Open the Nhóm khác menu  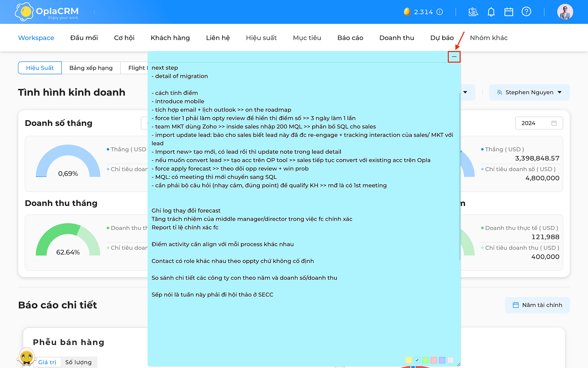point(489,38)
